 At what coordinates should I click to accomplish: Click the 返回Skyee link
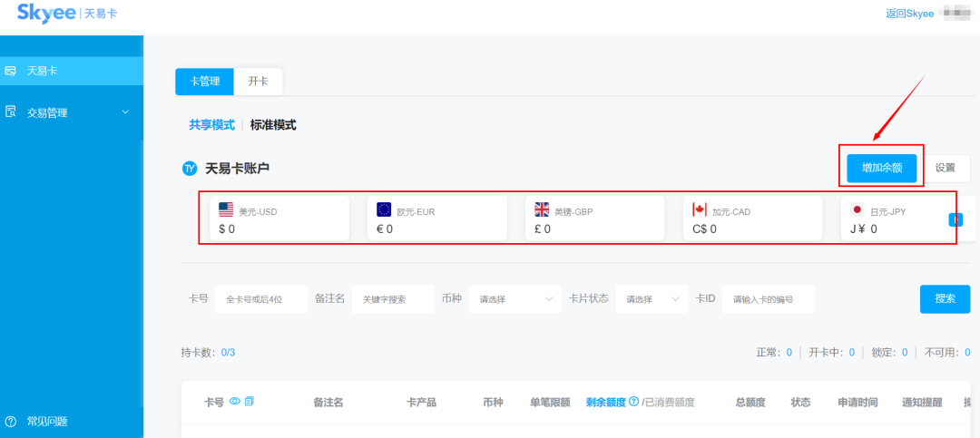909,14
